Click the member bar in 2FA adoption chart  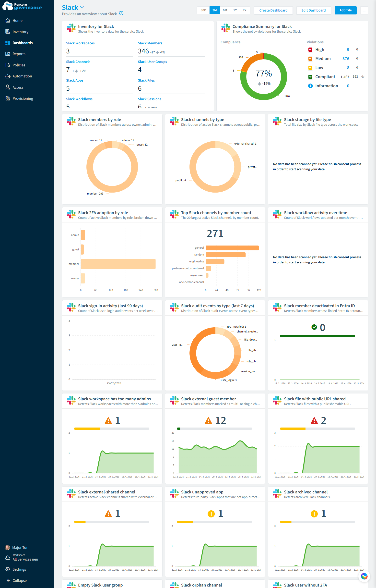pos(118,264)
